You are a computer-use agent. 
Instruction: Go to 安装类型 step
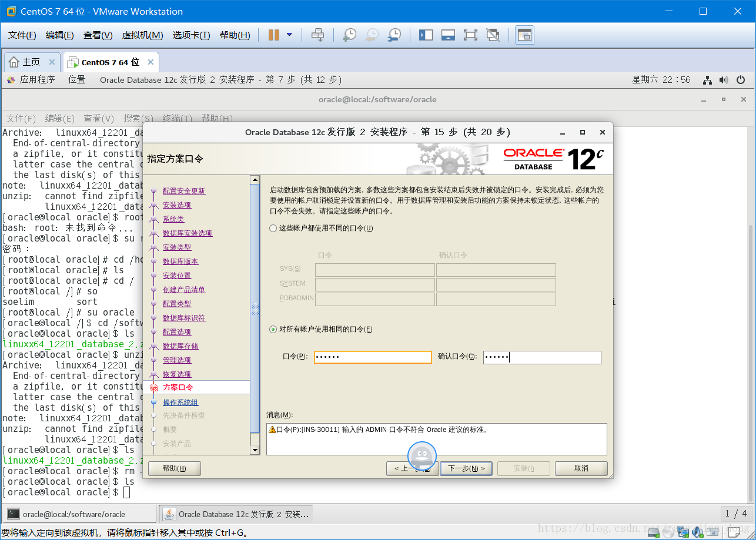177,247
